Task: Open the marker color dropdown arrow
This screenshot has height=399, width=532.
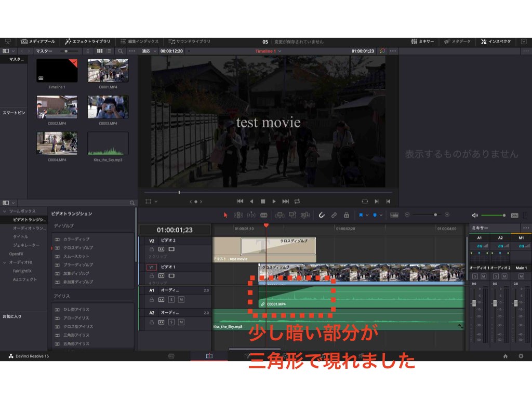Action: 381,215
